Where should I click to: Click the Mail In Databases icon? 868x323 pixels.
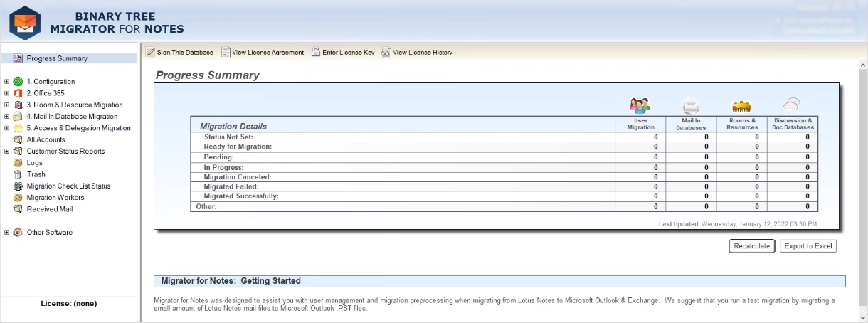(x=691, y=106)
